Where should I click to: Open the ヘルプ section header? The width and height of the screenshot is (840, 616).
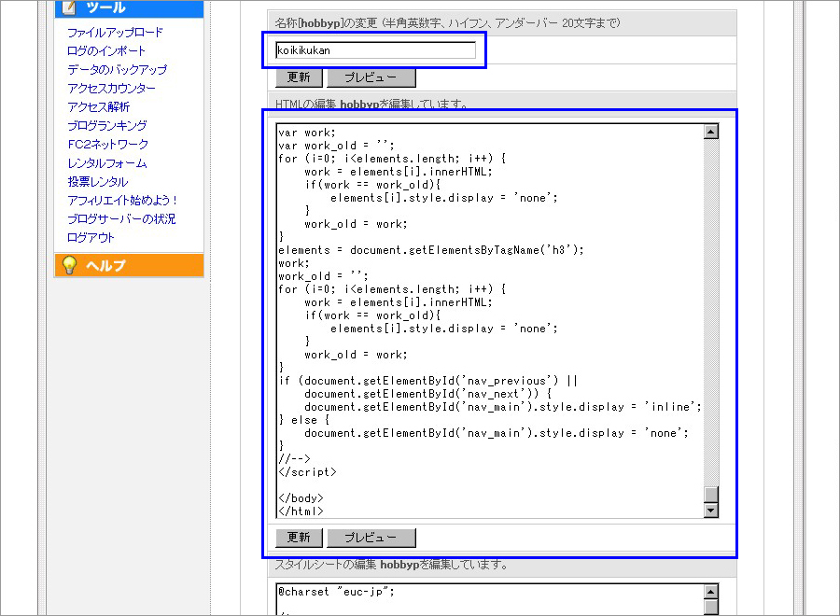(129, 265)
